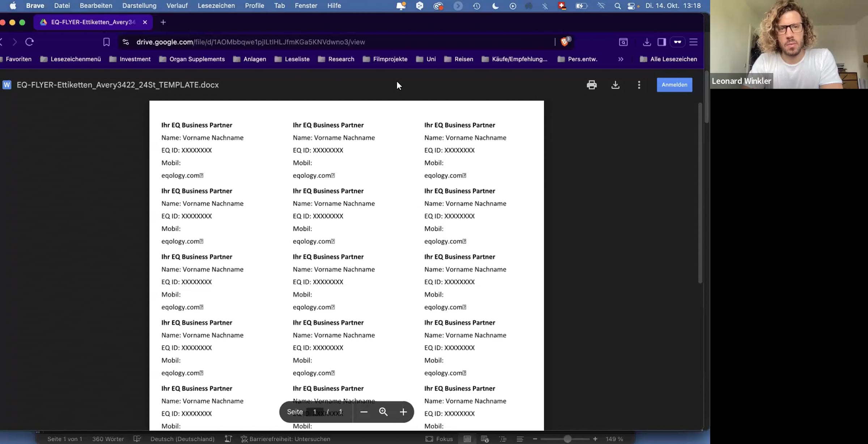
Task: Close the EQ-FLYER-Ettiketten tab
Action: (x=145, y=22)
